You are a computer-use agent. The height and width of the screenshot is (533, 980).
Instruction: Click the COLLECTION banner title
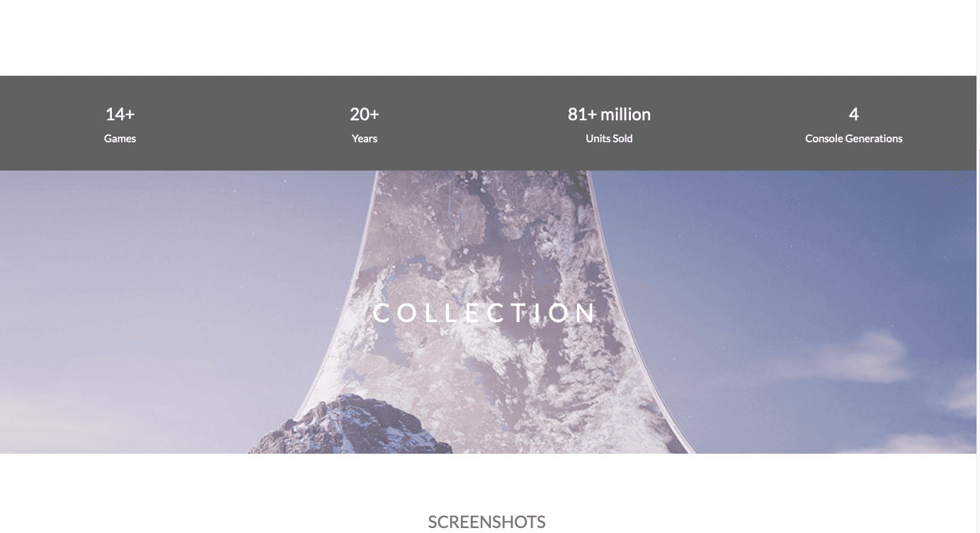coord(484,313)
